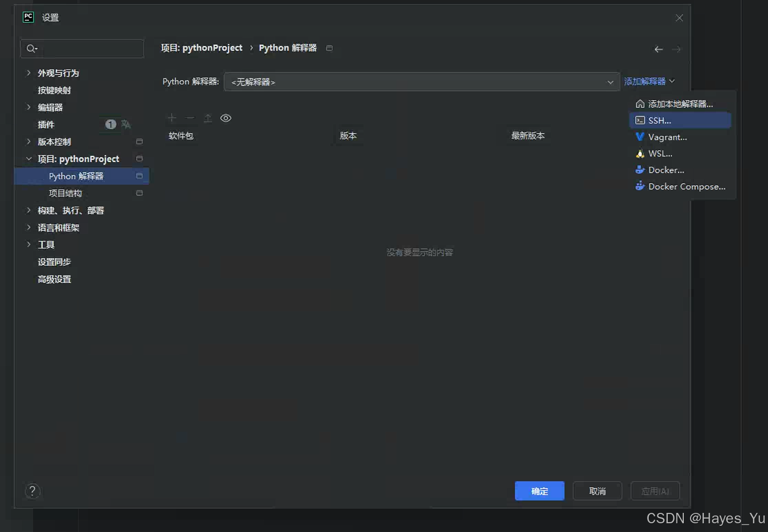Click 项目: pythonProject in the breadcrumb
Viewport: 768px width, 532px height.
point(201,48)
